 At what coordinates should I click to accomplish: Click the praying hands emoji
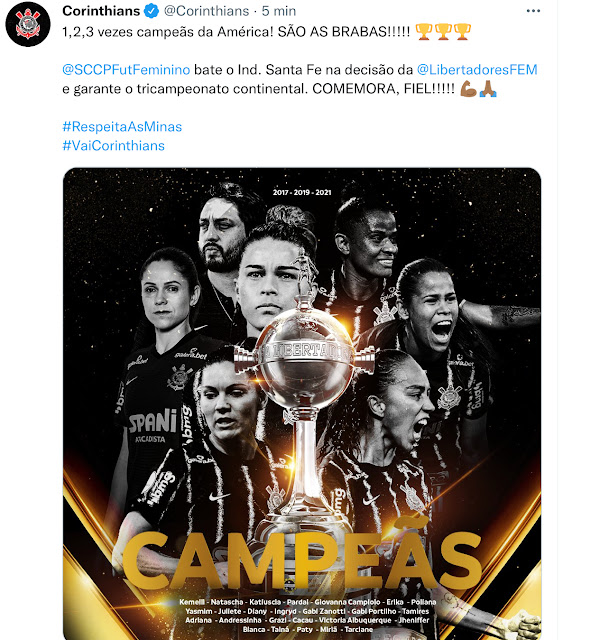coord(488,89)
